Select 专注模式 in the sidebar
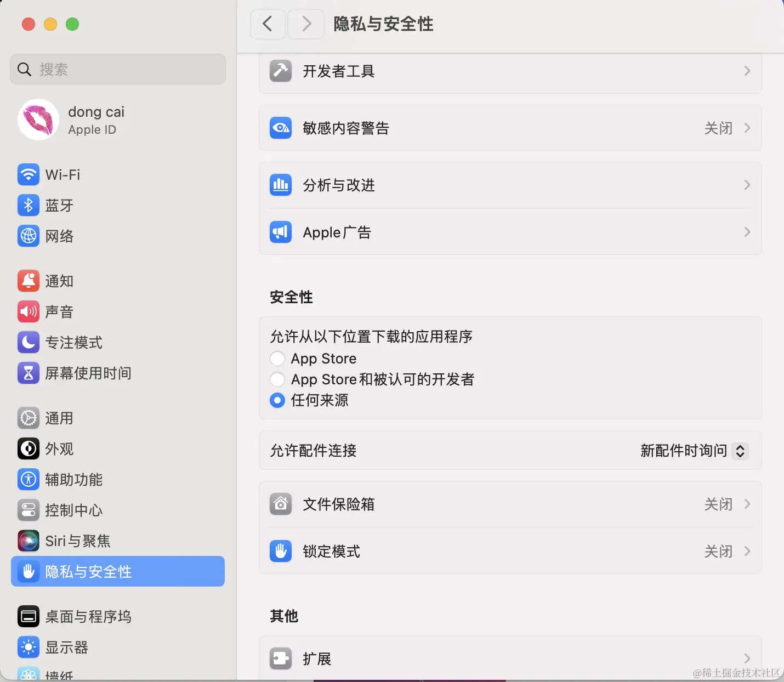The height and width of the screenshot is (682, 784). pos(74,342)
